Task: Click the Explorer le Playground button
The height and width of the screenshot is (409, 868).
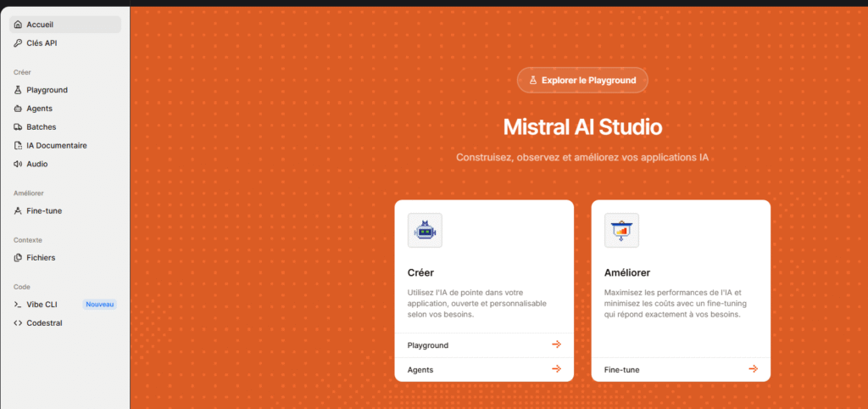Action: coord(582,81)
